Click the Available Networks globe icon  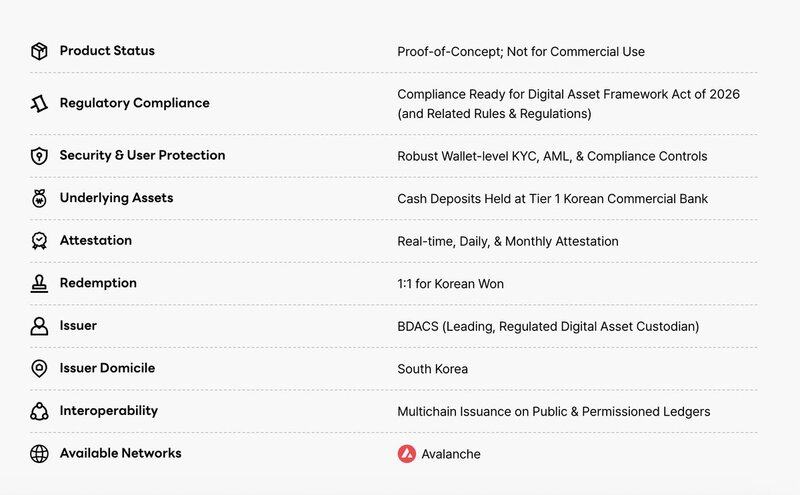[x=39, y=453]
